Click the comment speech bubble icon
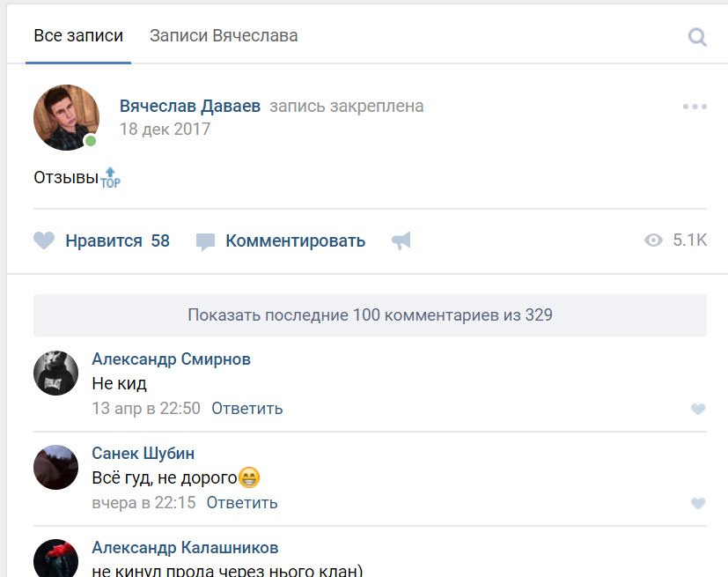Viewport: 728px width, 577px height. [206, 241]
